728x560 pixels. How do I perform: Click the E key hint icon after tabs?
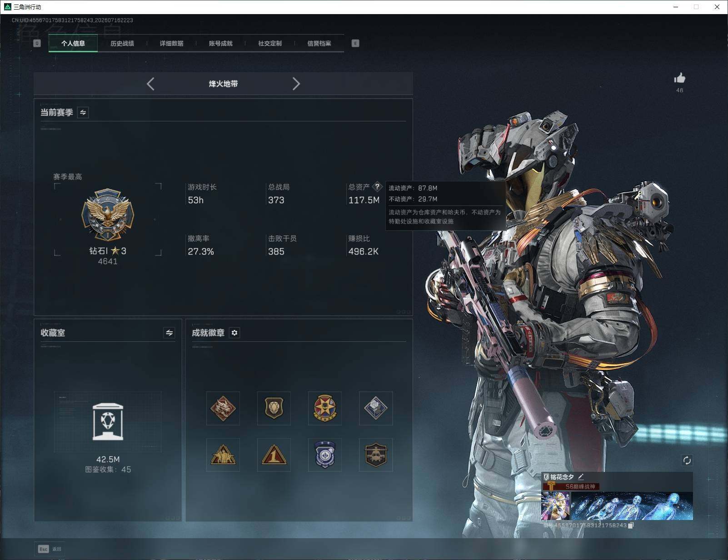(355, 43)
